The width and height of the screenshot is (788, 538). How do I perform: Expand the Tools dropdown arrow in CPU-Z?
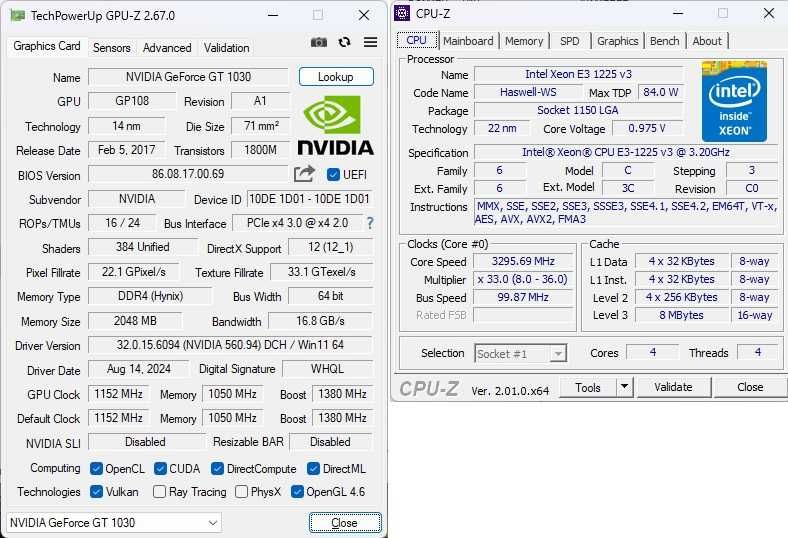[624, 387]
